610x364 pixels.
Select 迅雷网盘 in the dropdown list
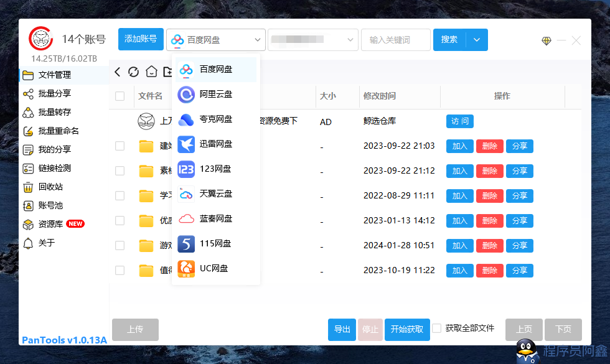pos(216,144)
